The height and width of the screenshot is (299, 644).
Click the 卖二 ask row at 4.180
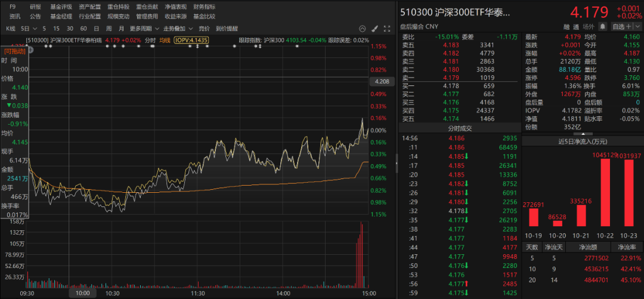460,69
